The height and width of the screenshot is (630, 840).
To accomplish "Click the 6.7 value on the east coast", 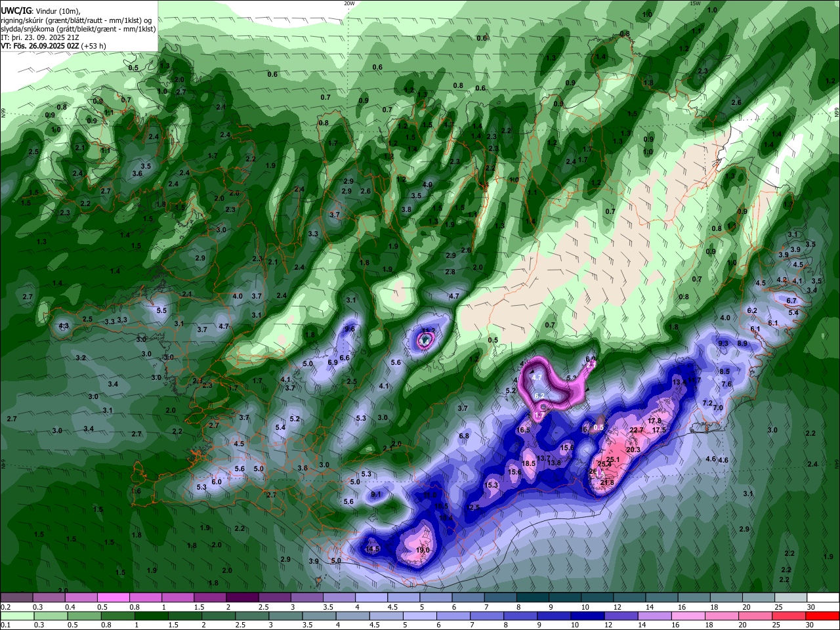I will (791, 301).
